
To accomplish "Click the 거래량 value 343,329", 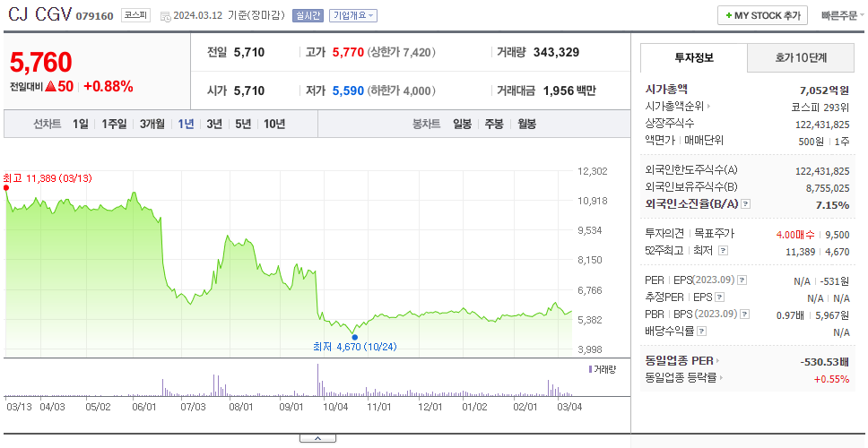I will 556,53.
